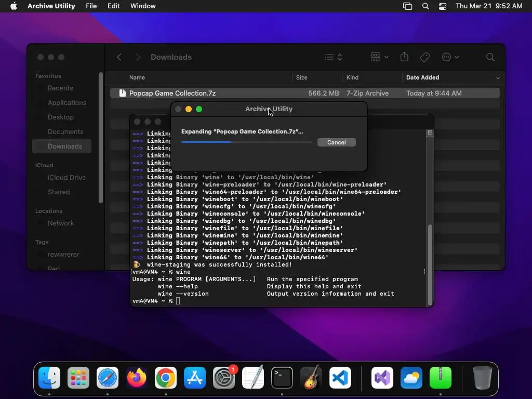Image resolution: width=532 pixels, height=399 pixels.
Task: Toggle Date Added sort order chevron
Action: [x=498, y=78]
